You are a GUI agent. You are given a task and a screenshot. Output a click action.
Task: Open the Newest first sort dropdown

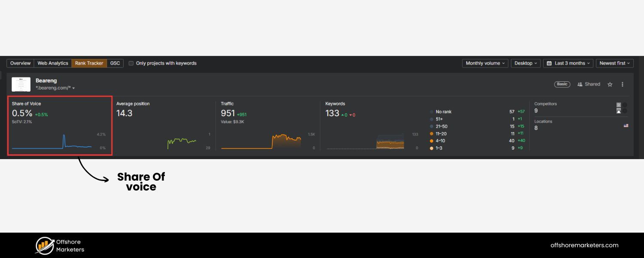pyautogui.click(x=614, y=63)
